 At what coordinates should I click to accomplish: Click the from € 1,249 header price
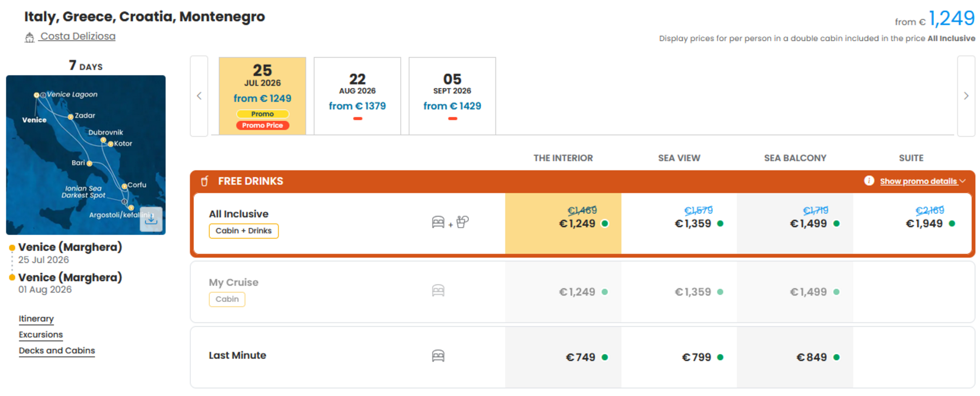tap(934, 19)
